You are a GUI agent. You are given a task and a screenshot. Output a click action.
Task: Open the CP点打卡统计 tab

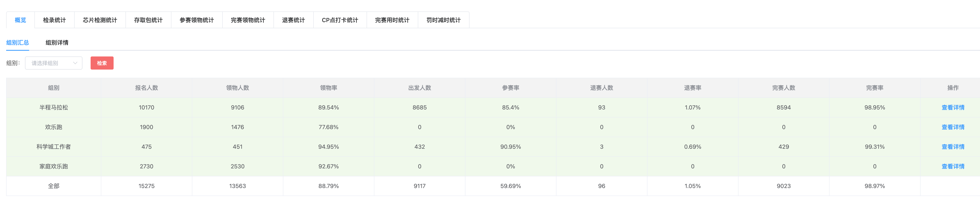tap(340, 20)
